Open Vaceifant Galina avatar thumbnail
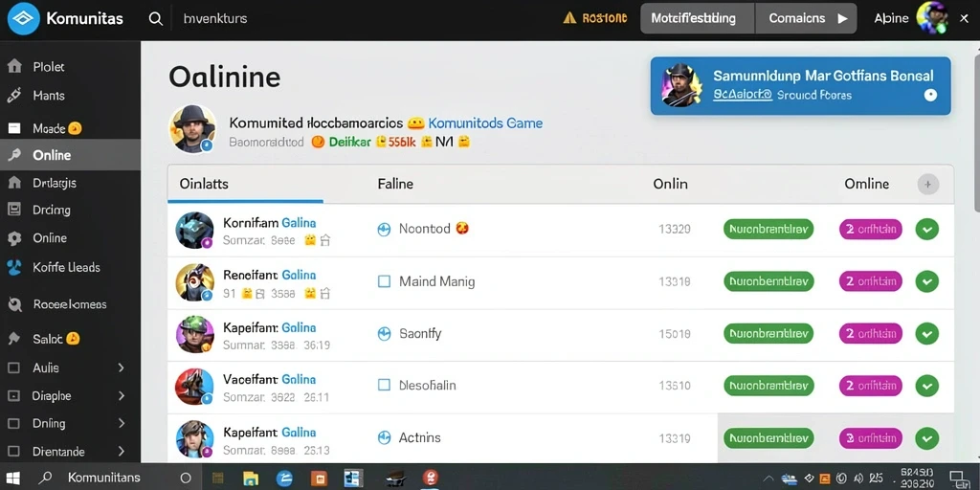The width and height of the screenshot is (980, 490). (x=194, y=387)
